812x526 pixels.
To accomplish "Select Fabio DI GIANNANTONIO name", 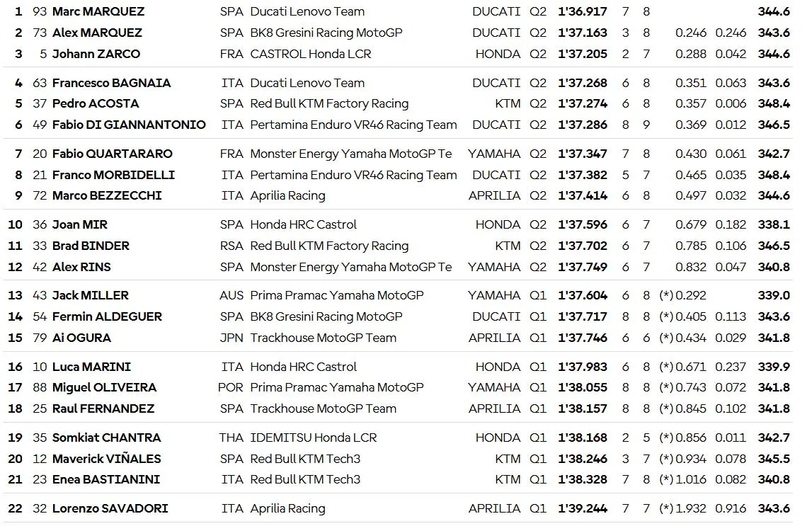I will coord(129,125).
